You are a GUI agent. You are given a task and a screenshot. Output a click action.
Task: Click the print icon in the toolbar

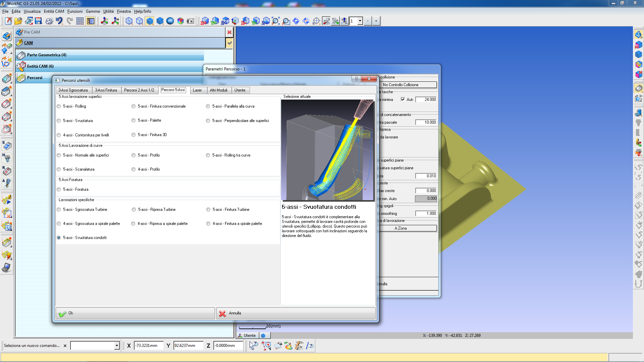[x=49, y=21]
